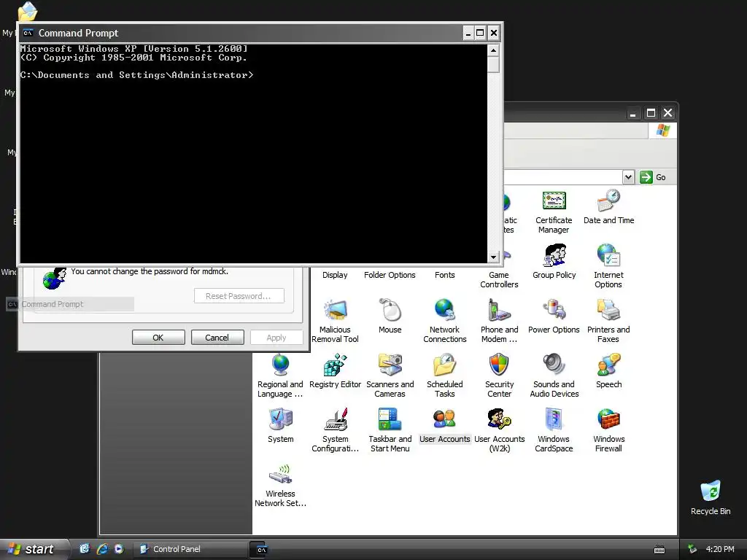Click Cancel in the user properties dialog

217,337
